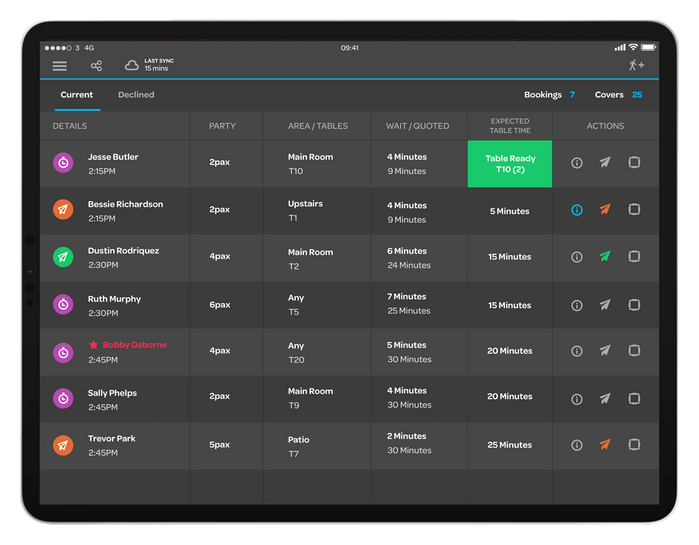The width and height of the screenshot is (699, 545).
Task: Send notification to Jesse Butler
Action: point(605,162)
